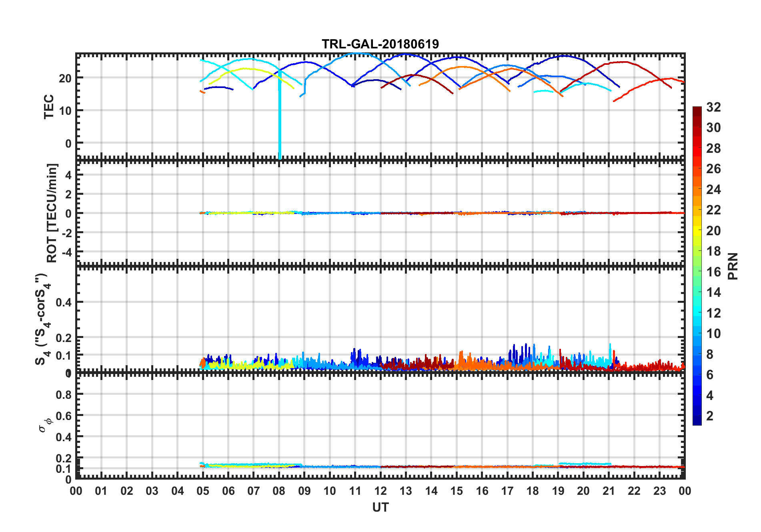The image size is (761, 532).
Task: Select the UT axis tick label 09
Action: point(304,491)
